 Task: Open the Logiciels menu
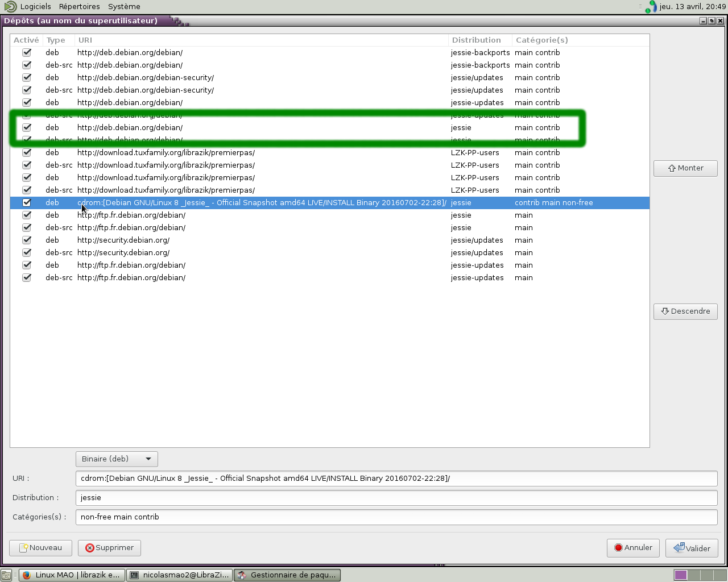[35, 7]
